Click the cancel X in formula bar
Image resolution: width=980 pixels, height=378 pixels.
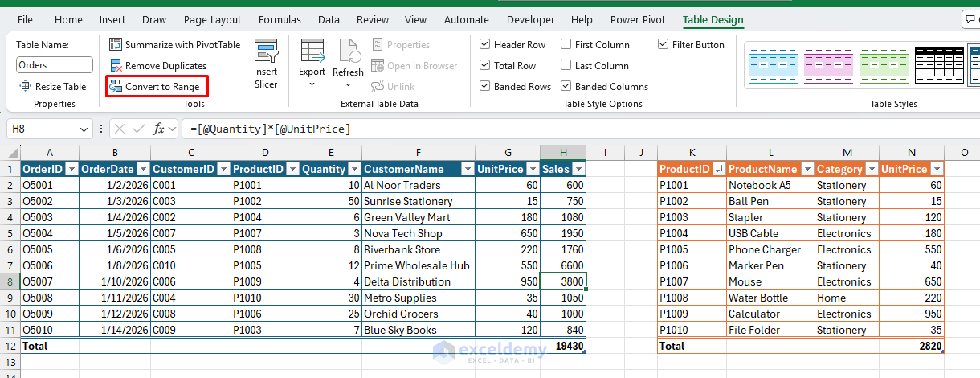pyautogui.click(x=120, y=129)
